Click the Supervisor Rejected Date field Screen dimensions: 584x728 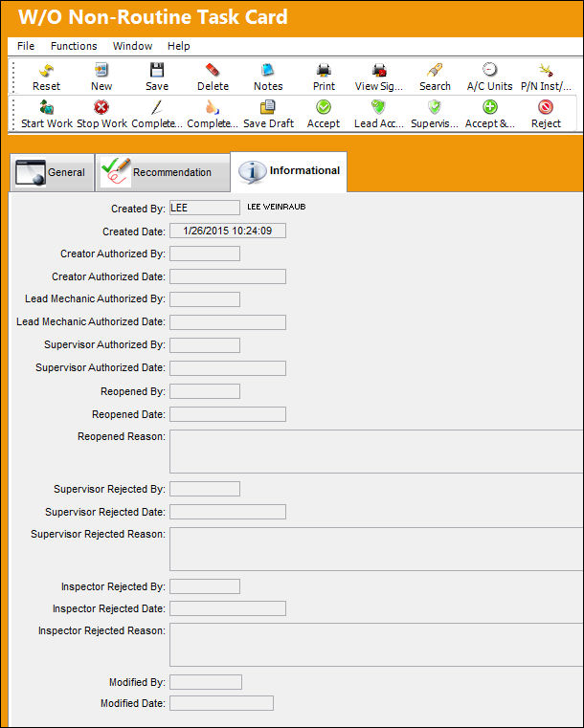pyautogui.click(x=228, y=512)
